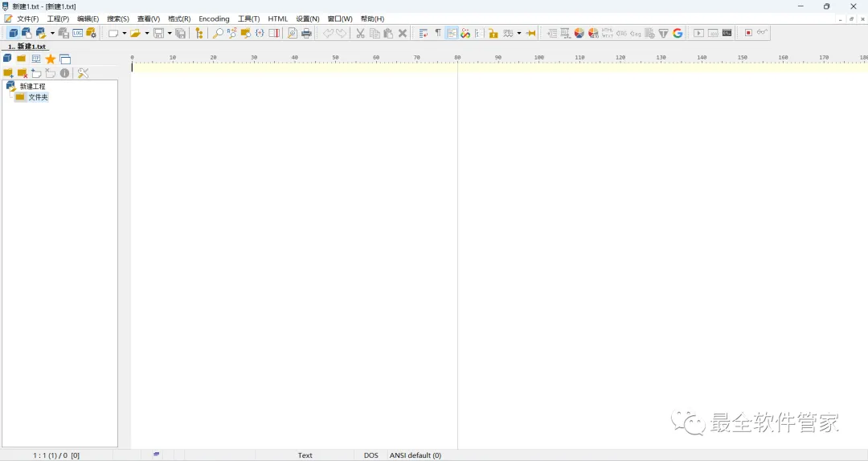Switch to the 1.. 新建1.txt tab
Image resolution: width=868 pixels, height=461 pixels.
coord(27,47)
